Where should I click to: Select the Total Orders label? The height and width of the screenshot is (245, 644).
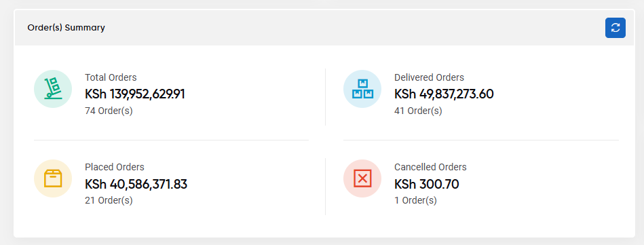coord(111,77)
